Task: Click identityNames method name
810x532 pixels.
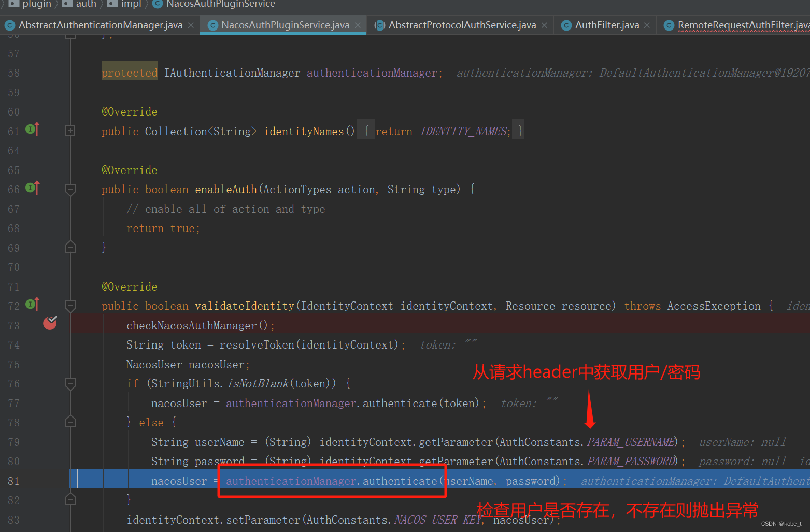Action: pos(304,132)
